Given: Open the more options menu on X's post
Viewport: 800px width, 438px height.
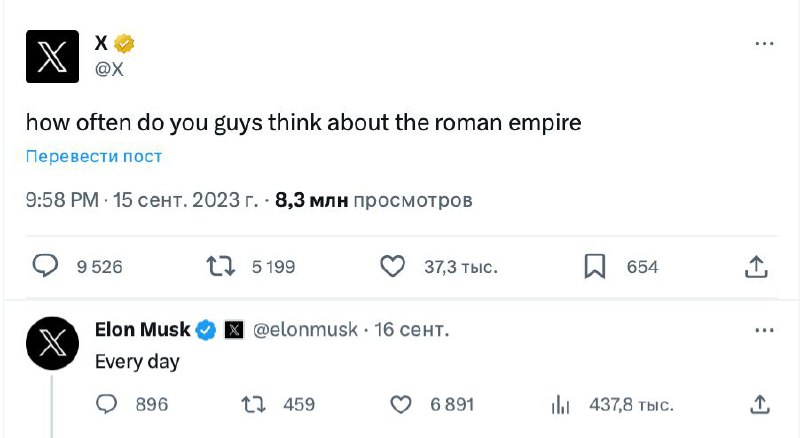Looking at the screenshot, I should click(x=764, y=45).
